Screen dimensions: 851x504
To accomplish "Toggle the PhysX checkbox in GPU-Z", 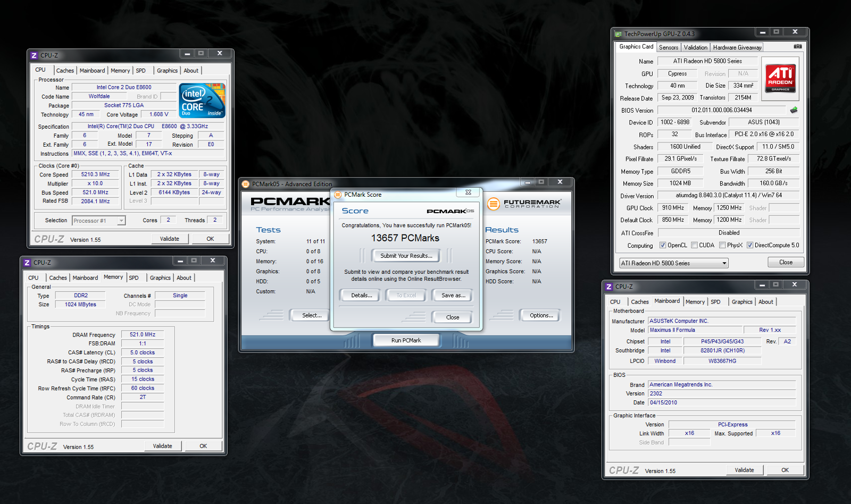I will pyautogui.click(x=722, y=245).
